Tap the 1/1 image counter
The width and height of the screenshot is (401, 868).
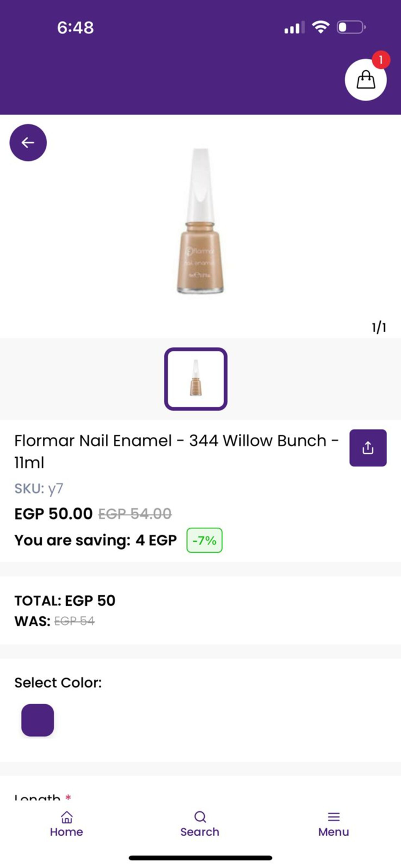pyautogui.click(x=379, y=327)
